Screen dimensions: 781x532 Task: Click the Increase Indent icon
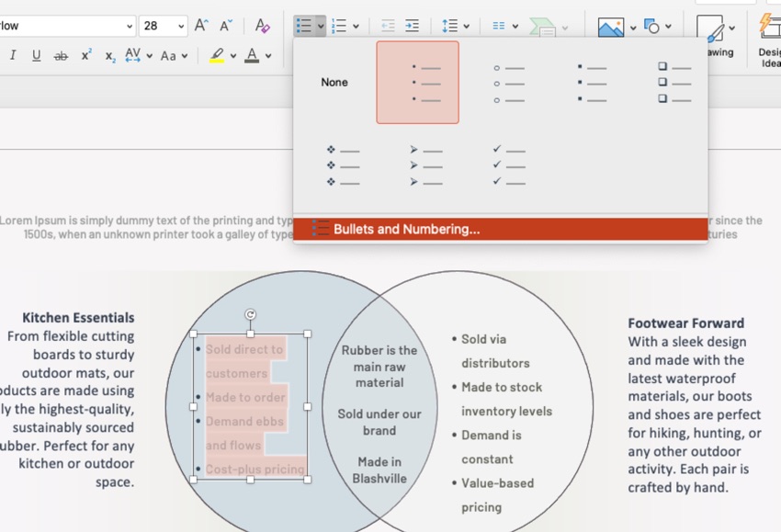tap(413, 25)
